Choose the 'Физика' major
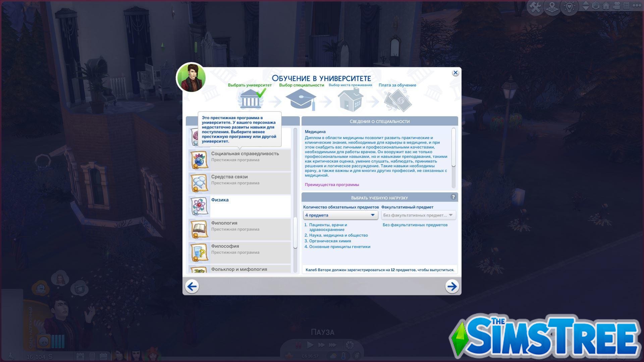 click(239, 206)
